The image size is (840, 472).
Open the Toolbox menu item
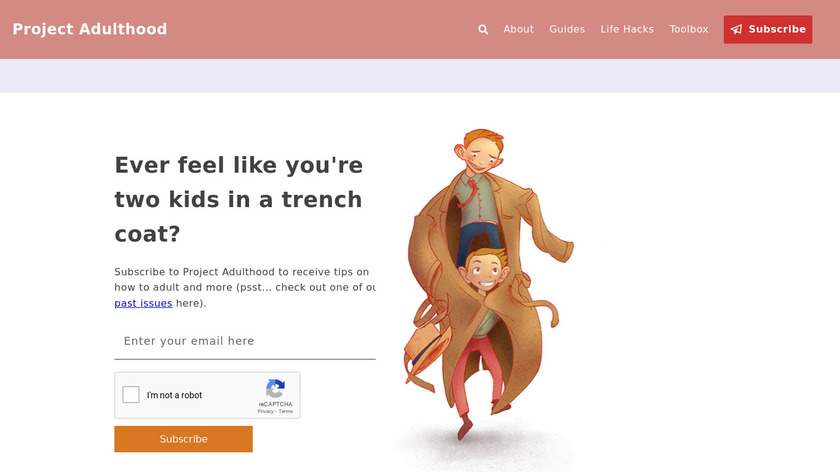click(688, 29)
